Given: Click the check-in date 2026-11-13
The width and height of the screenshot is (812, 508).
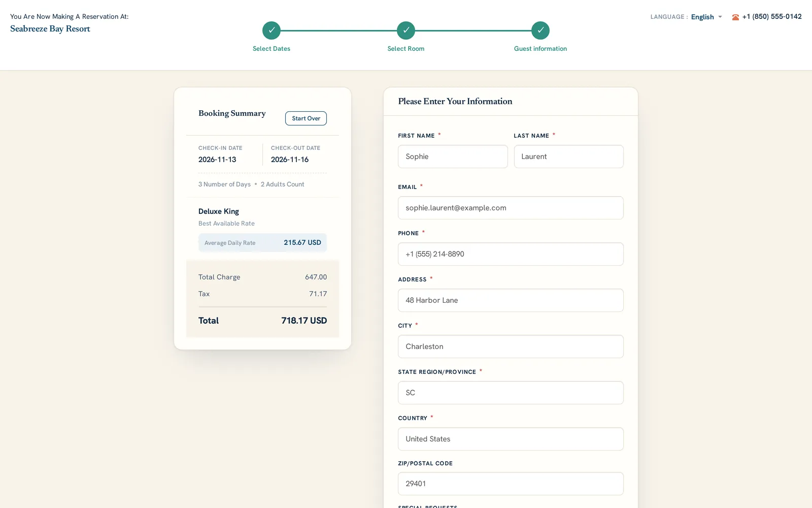Looking at the screenshot, I should 217,160.
